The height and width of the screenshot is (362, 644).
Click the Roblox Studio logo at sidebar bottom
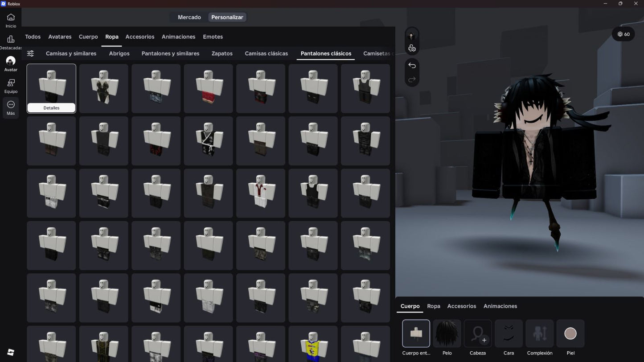[x=11, y=352]
